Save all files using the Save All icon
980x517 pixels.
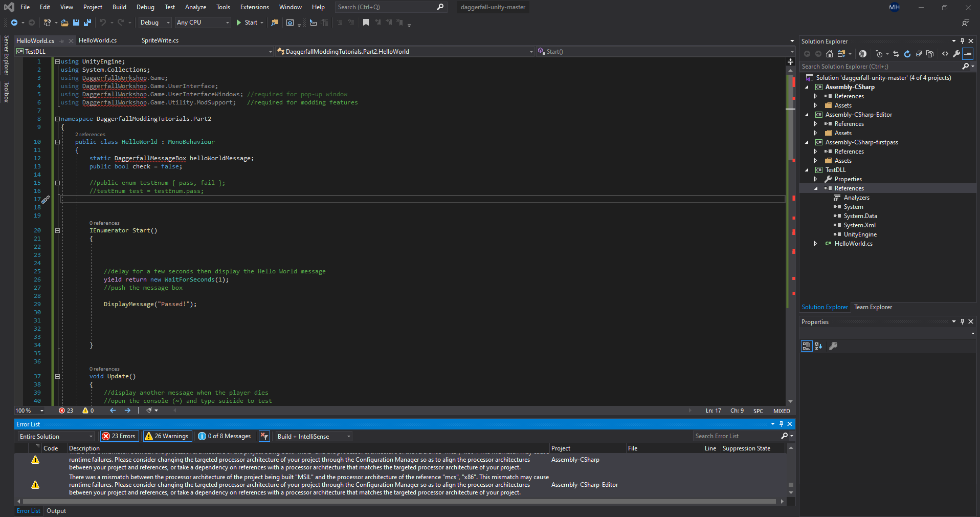[87, 23]
